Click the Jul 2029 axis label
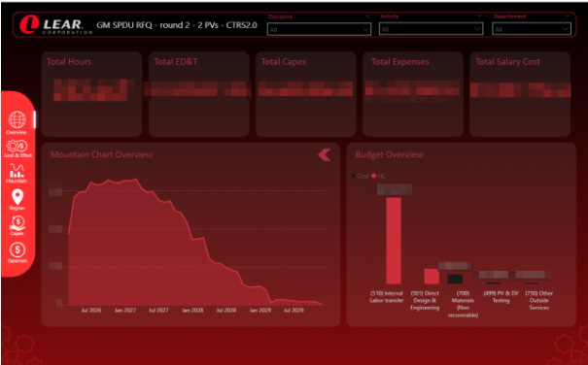The image size is (588, 365). pos(294,311)
